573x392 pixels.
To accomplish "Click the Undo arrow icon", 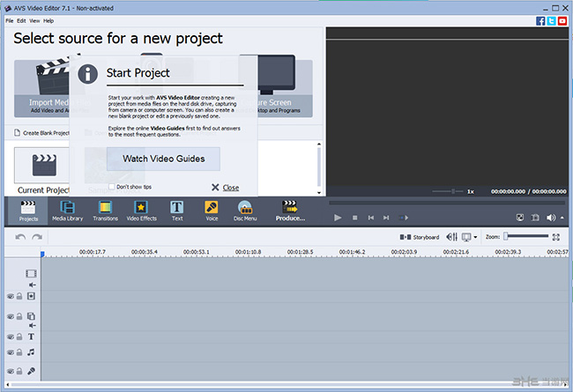I will pos(20,237).
